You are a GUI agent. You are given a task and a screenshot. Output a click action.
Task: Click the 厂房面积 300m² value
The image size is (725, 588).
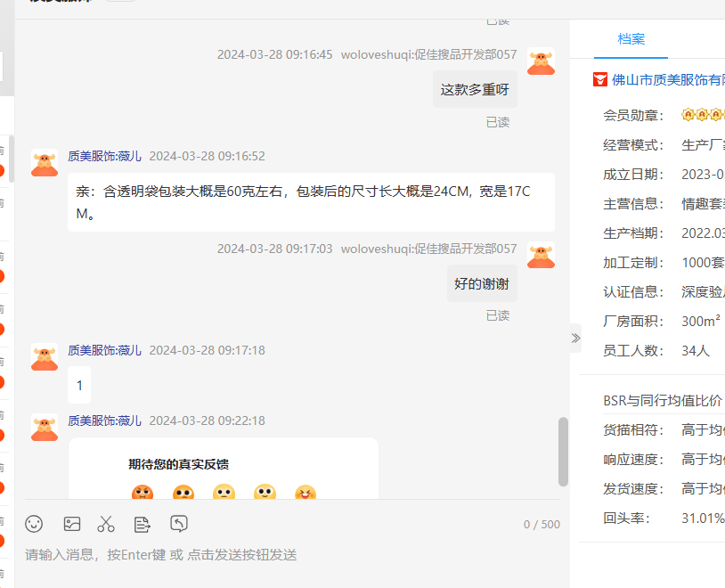(x=701, y=321)
